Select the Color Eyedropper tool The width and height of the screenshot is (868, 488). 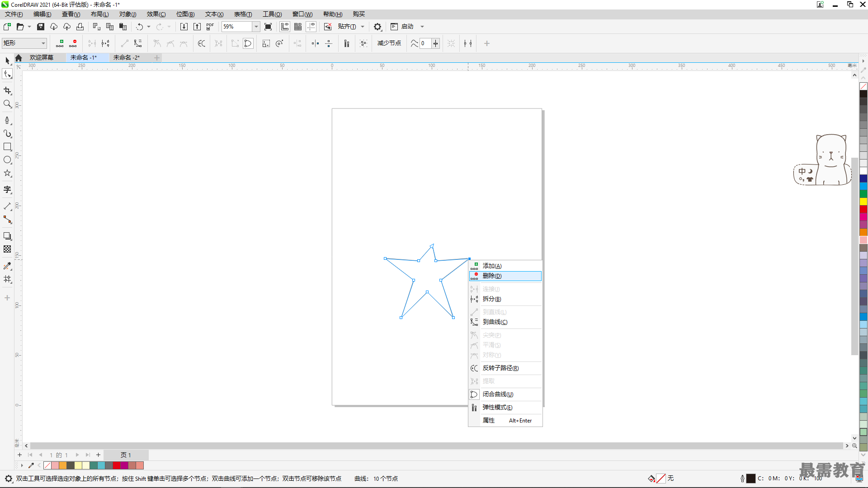[7, 266]
